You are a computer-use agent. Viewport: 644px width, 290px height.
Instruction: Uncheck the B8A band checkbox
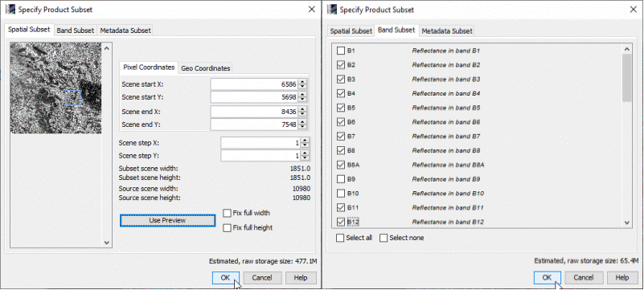point(341,165)
